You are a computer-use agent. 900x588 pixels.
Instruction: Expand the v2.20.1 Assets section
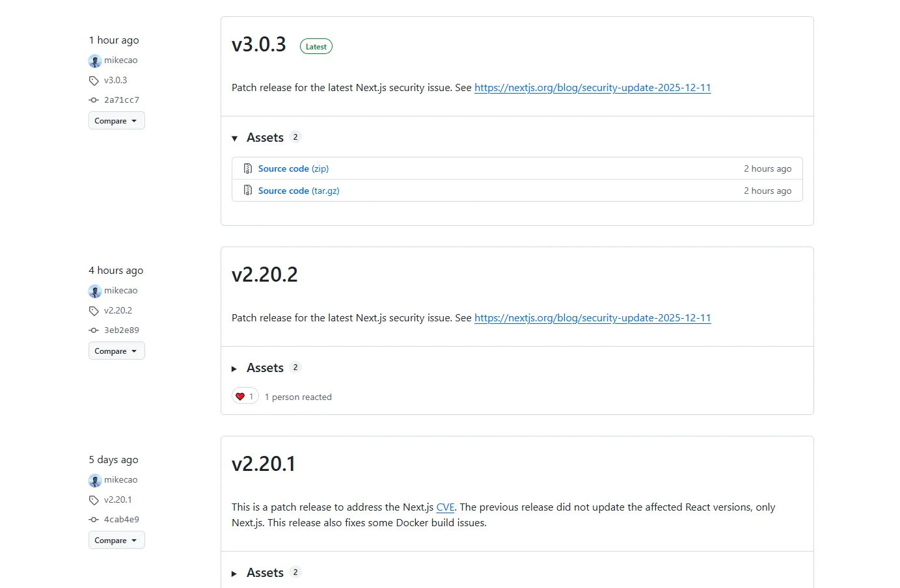[235, 573]
